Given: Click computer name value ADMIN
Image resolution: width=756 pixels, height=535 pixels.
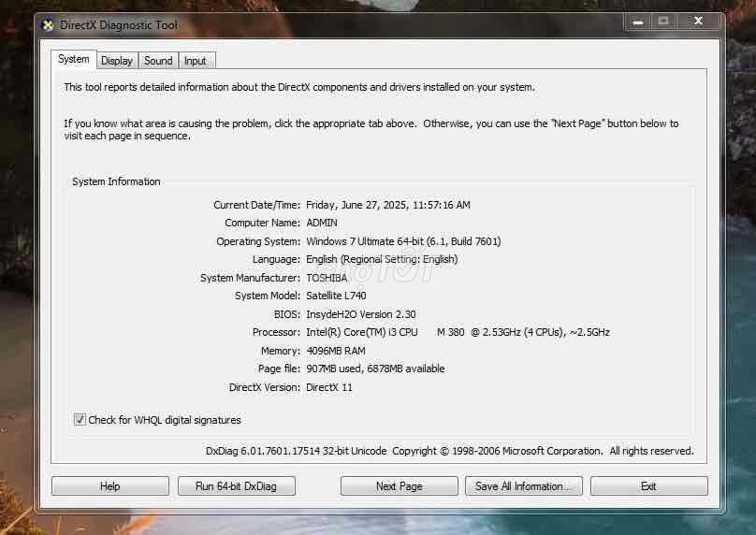Looking at the screenshot, I should click(322, 223).
